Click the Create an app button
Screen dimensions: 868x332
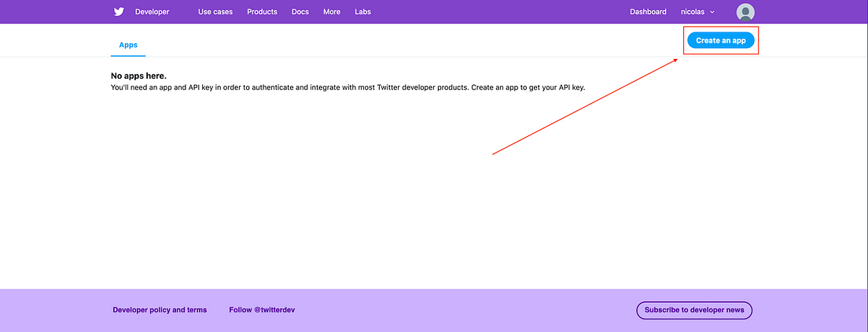(721, 40)
